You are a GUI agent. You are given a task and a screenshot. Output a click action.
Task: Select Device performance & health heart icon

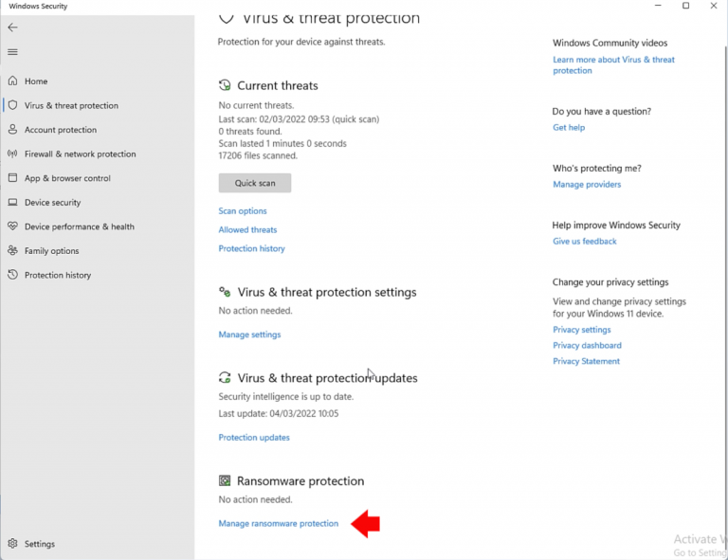[13, 226]
